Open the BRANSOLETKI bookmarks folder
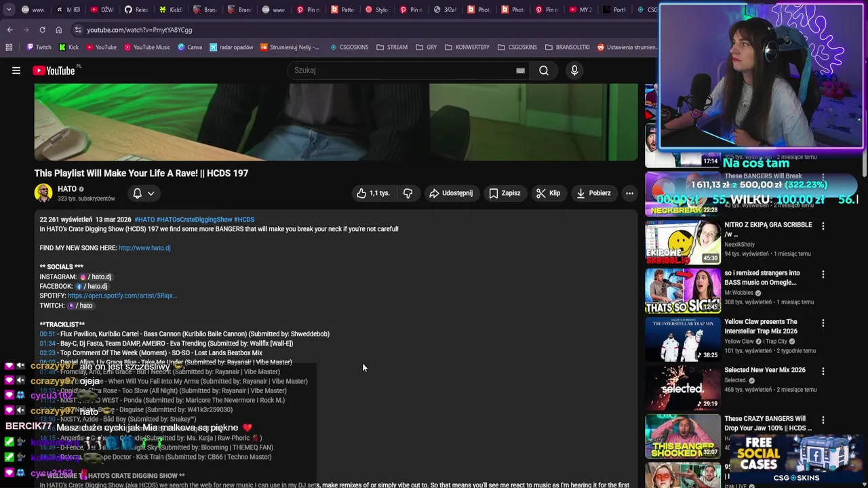Screen dimensions: 868x488 tap(568, 47)
